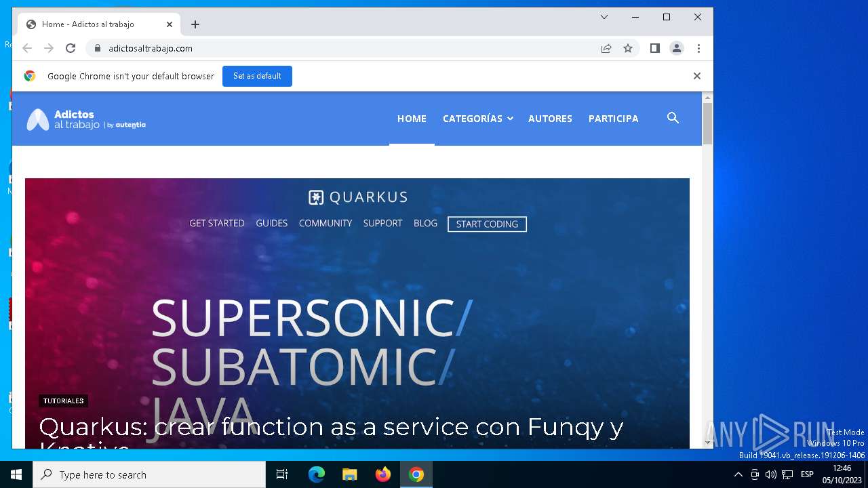The width and height of the screenshot is (868, 488).
Task: Open Chrome's three-dot menu
Action: coord(698,48)
